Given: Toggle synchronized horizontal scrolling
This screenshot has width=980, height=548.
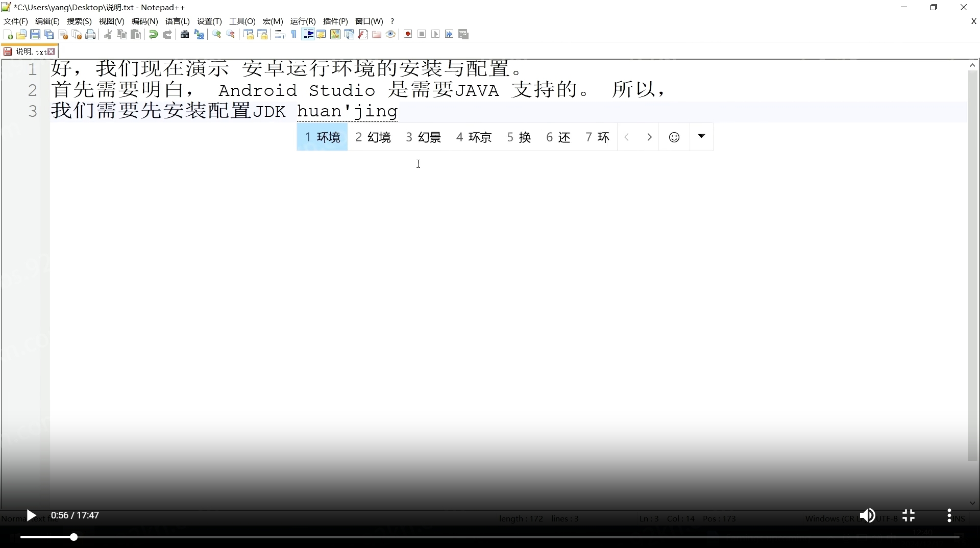Looking at the screenshot, I should 262,34.
